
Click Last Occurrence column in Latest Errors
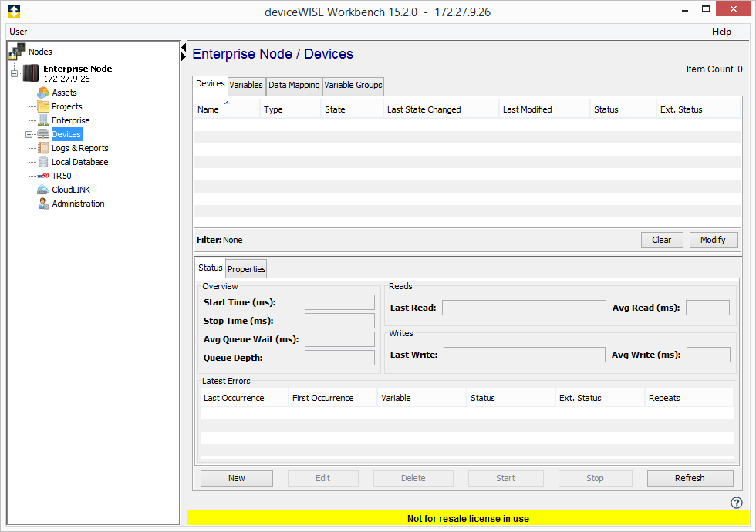pyautogui.click(x=244, y=398)
